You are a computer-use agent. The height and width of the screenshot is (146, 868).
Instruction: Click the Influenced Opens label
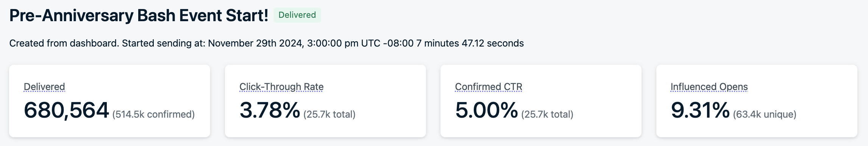pos(709,87)
